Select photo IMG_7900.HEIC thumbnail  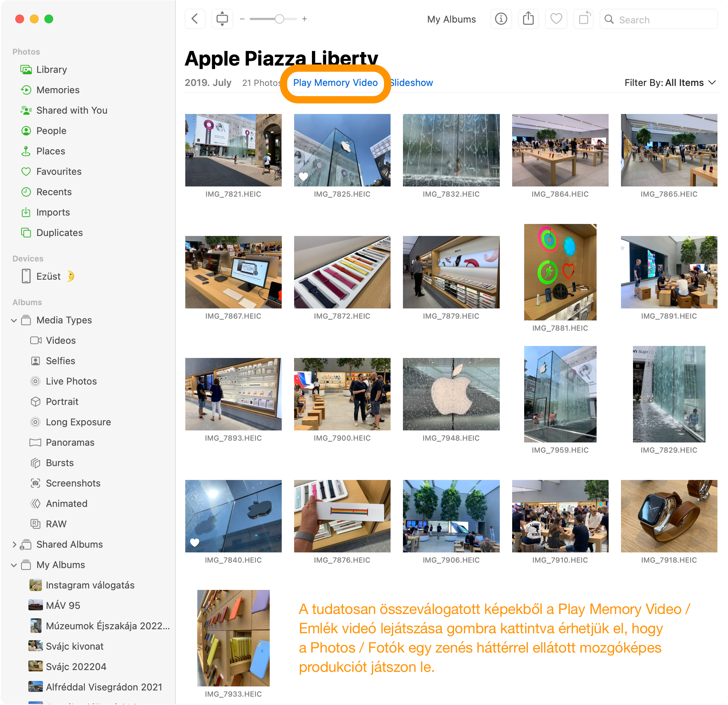click(x=342, y=394)
